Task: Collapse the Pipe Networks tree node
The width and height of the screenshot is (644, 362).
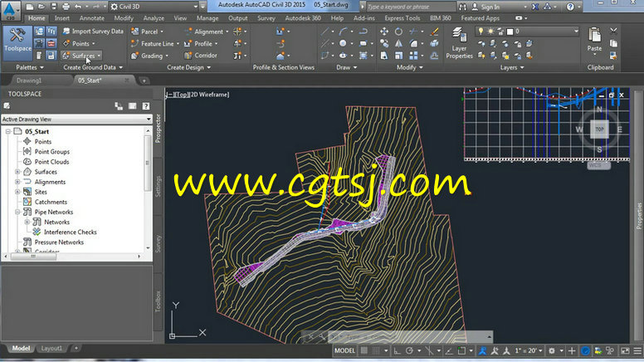Action: [x=17, y=212]
